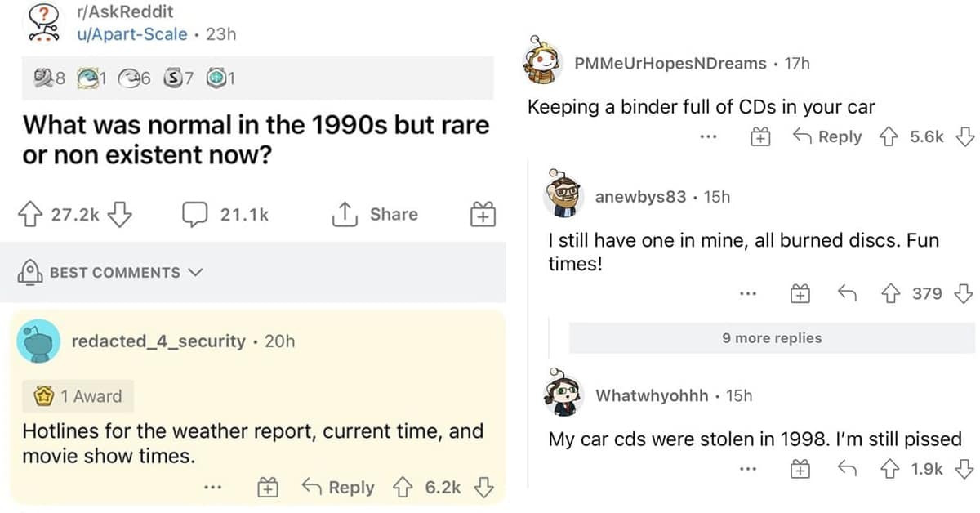Click the gift award icon next to Share
This screenshot has width=980, height=513.
click(x=482, y=214)
